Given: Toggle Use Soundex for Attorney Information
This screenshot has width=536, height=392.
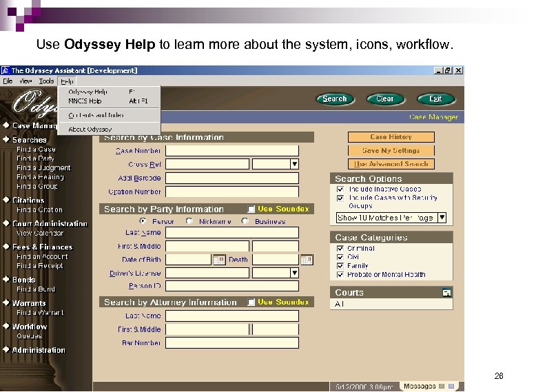Looking at the screenshot, I should click(251, 302).
